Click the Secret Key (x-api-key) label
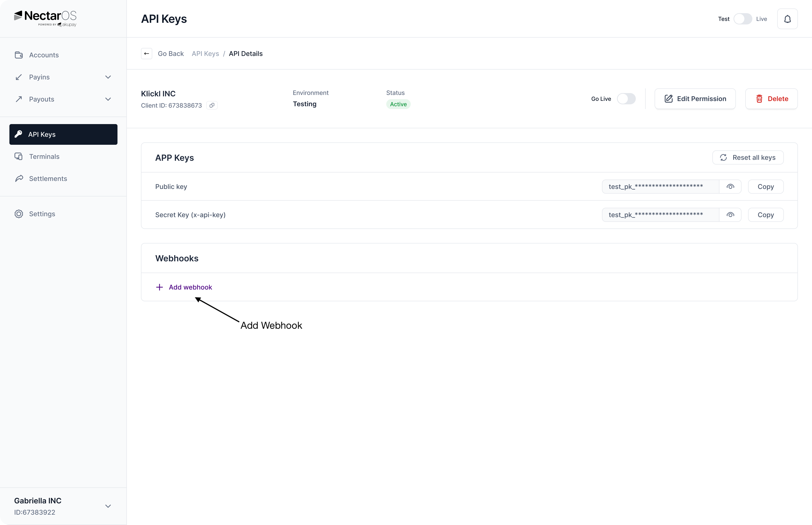 190,215
